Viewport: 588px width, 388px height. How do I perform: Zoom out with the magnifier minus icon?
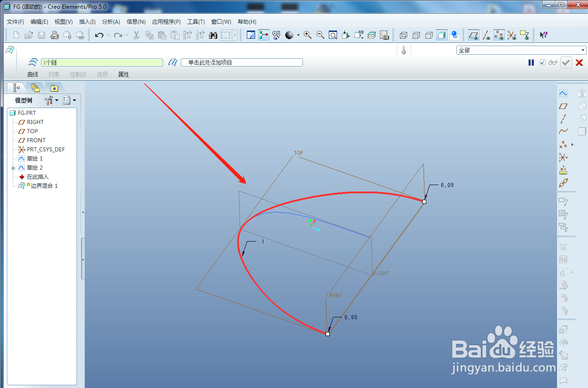(x=321, y=35)
